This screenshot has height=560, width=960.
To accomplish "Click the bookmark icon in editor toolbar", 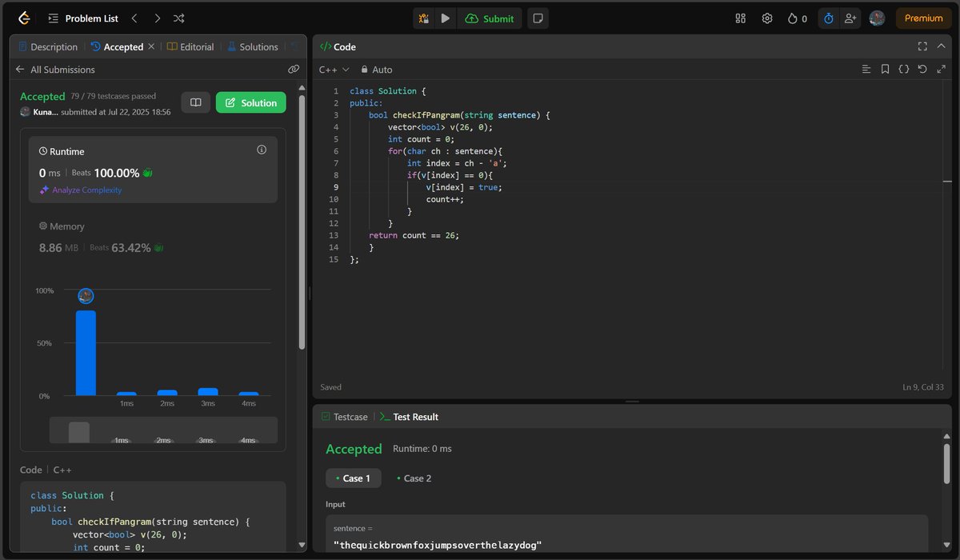I will click(885, 70).
